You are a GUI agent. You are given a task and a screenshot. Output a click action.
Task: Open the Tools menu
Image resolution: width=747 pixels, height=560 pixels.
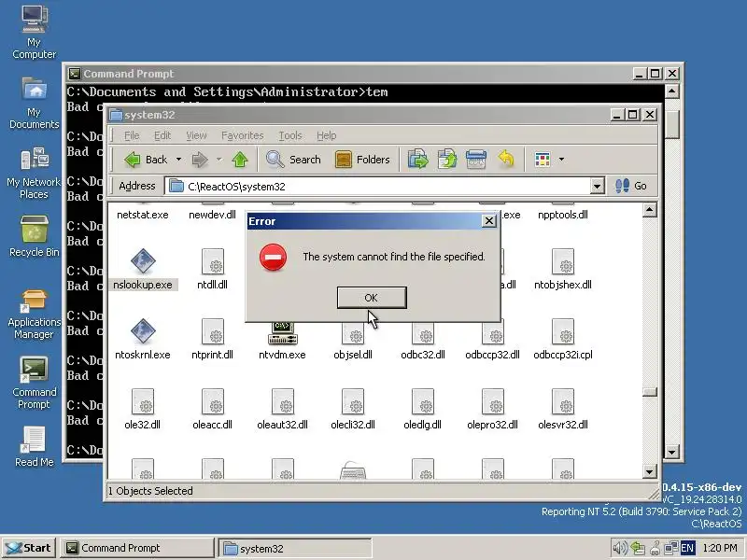pyautogui.click(x=290, y=135)
